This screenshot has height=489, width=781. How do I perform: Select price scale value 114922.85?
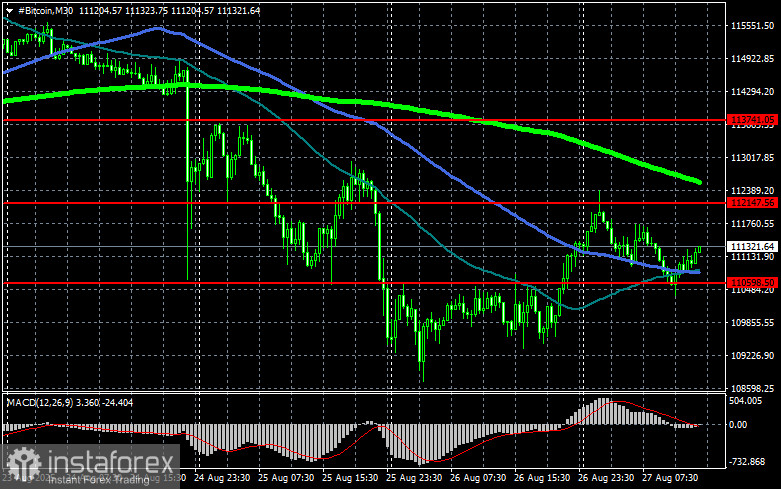752,59
